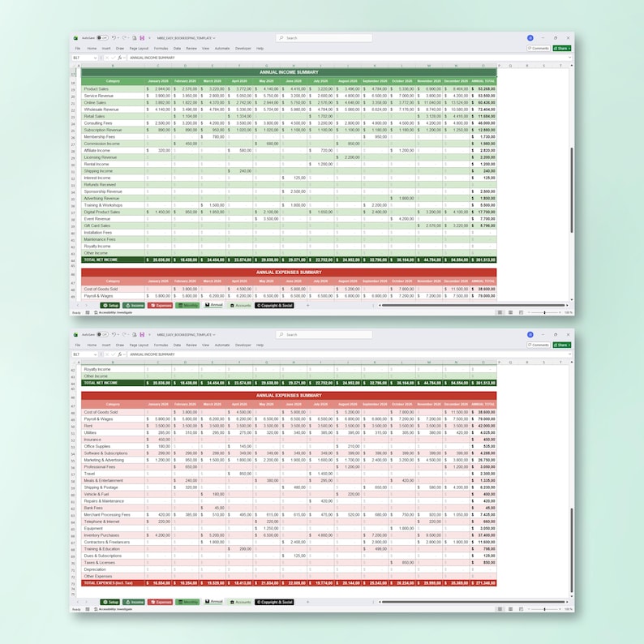
Task: Open the Name Box dropdown in lower window
Action: click(x=95, y=354)
